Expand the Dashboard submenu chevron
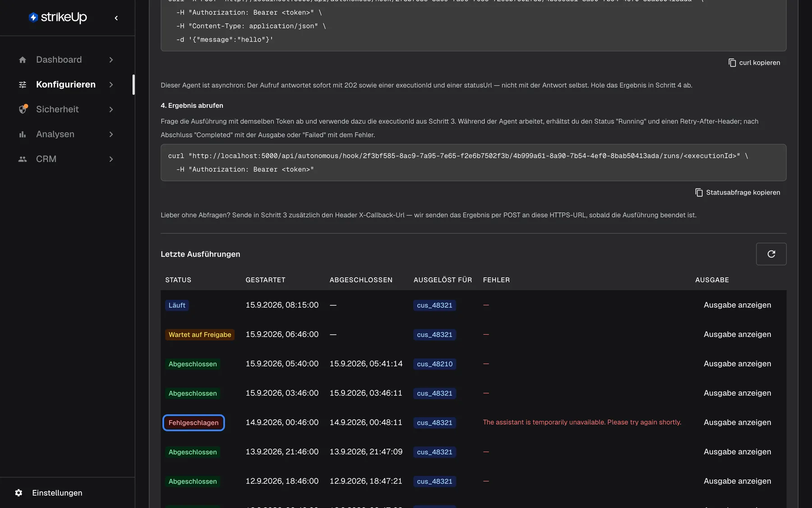Image resolution: width=812 pixels, height=508 pixels. [111, 60]
